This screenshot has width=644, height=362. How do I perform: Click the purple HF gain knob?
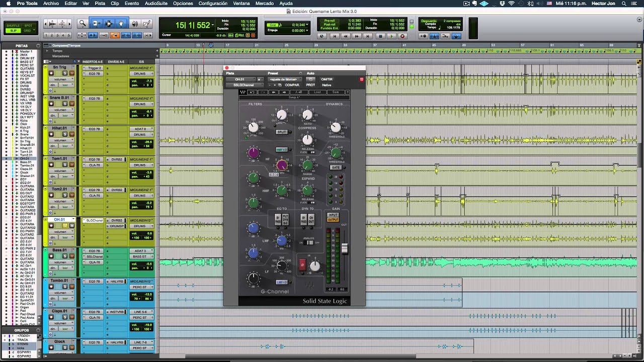click(x=254, y=153)
